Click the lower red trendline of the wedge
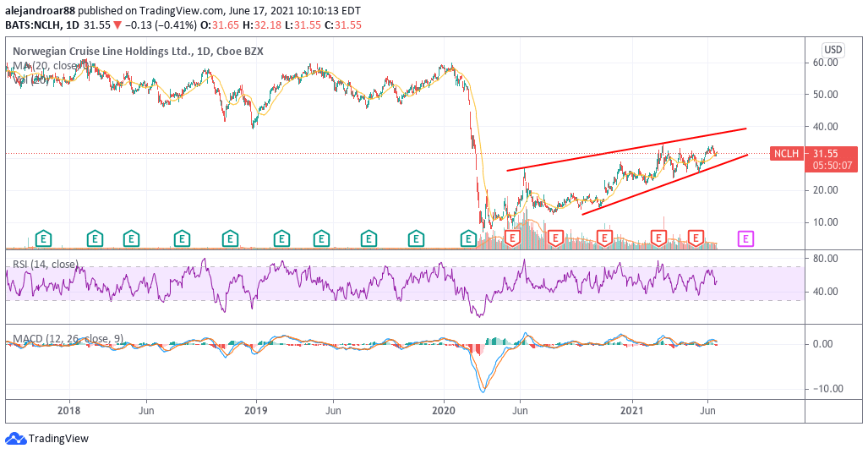The height and width of the screenshot is (454, 868). 664,184
